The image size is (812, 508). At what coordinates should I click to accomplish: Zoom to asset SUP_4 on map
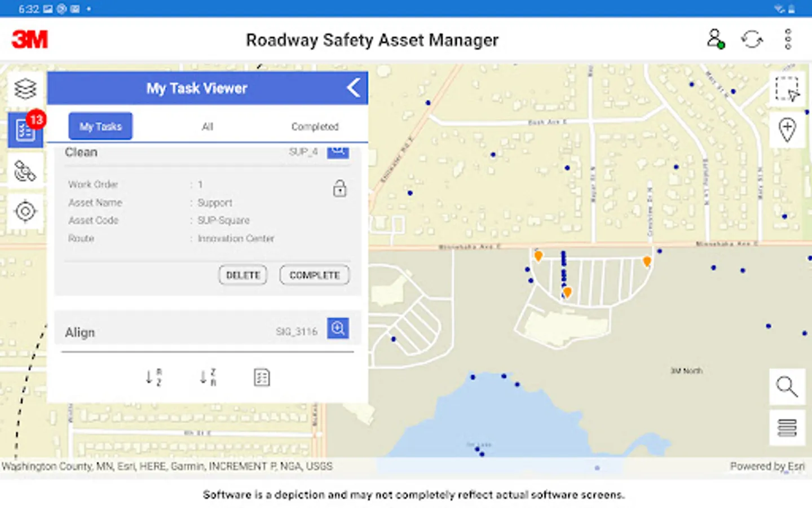[338, 151]
